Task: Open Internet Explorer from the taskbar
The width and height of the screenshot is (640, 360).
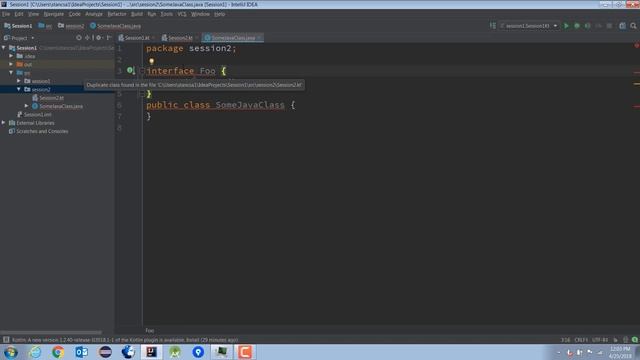Action: click(35, 352)
